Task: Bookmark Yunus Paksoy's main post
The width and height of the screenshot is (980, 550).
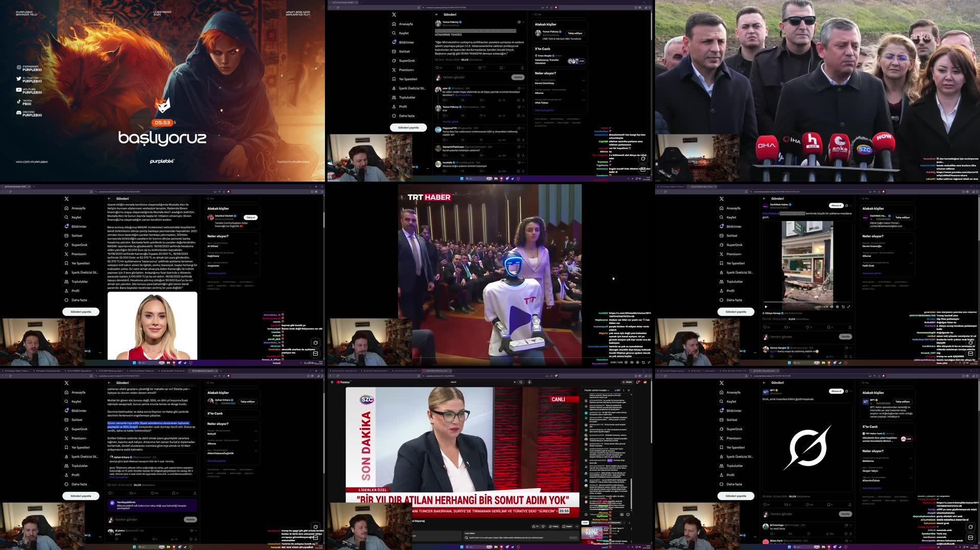Action: 502,68
